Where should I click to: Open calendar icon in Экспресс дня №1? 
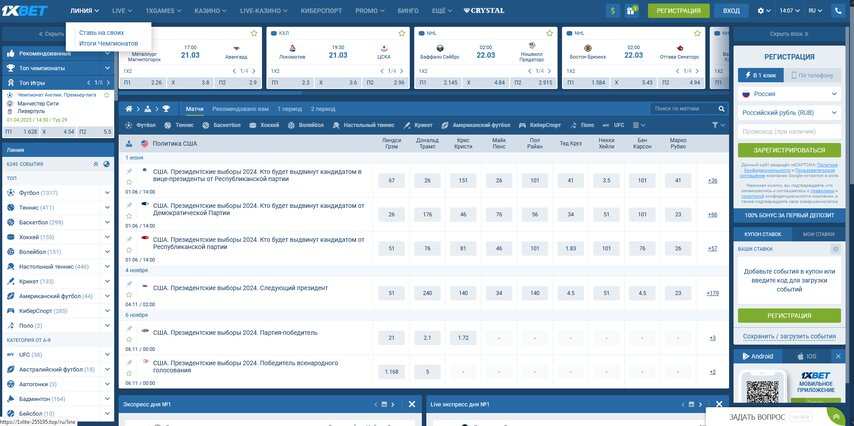point(384,404)
